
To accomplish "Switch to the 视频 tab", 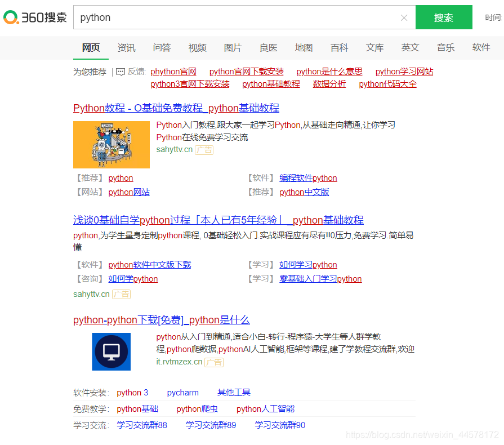I will click(x=197, y=48).
